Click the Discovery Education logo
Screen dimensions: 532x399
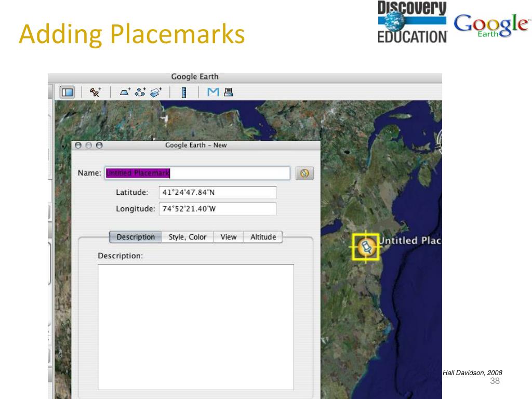pos(413,22)
